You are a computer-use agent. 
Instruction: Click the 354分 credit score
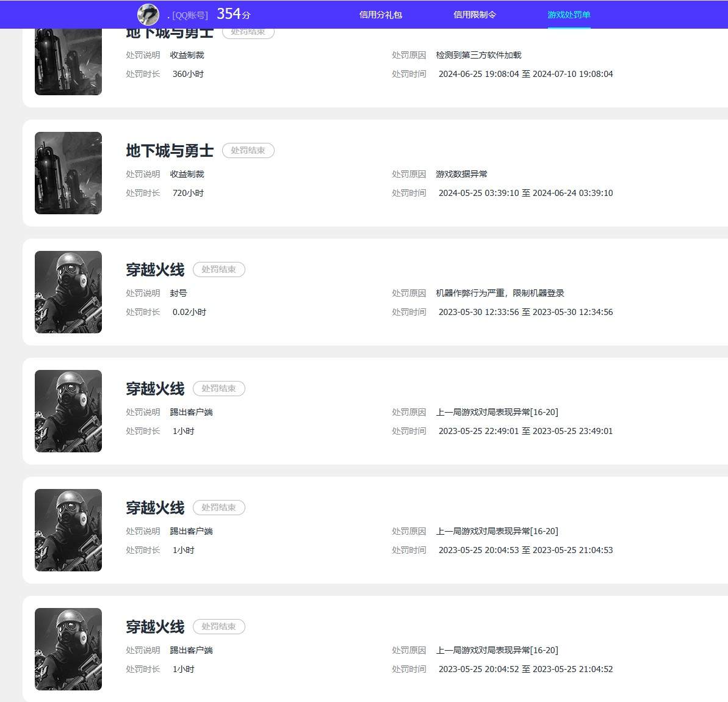(234, 14)
